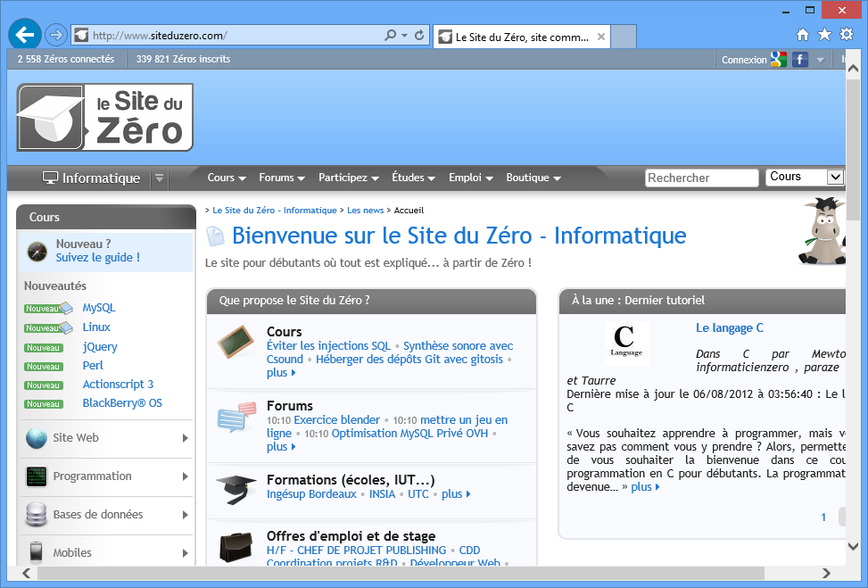This screenshot has width=868, height=588.
Task: Toggle the Nouveau badge next to Perl
Action: click(x=44, y=366)
